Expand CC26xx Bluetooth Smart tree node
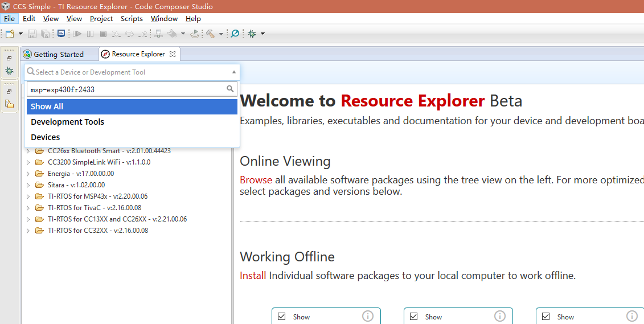Viewport: 644px width, 324px height. (x=28, y=151)
